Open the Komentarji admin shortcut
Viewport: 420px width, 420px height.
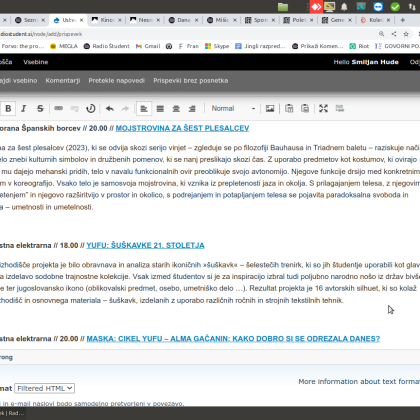63,81
